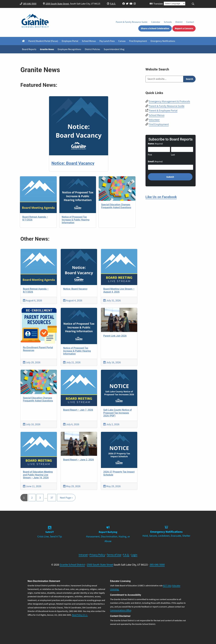Click the Search website input field

164,79
